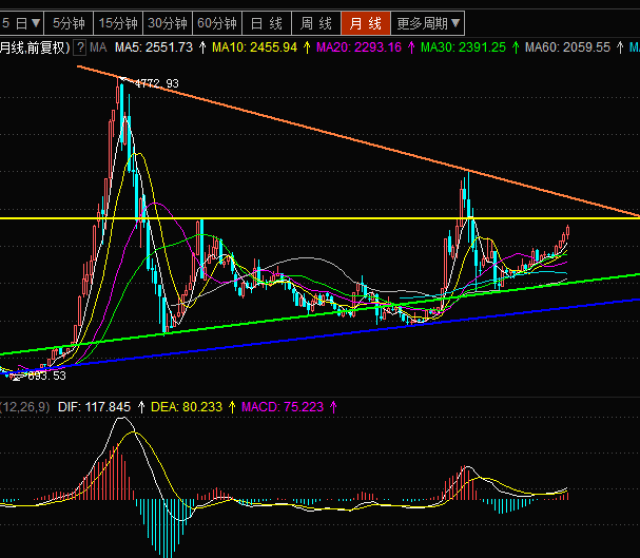Switch to the 5分钟 chart tab
The width and height of the screenshot is (640, 558).
tap(69, 23)
